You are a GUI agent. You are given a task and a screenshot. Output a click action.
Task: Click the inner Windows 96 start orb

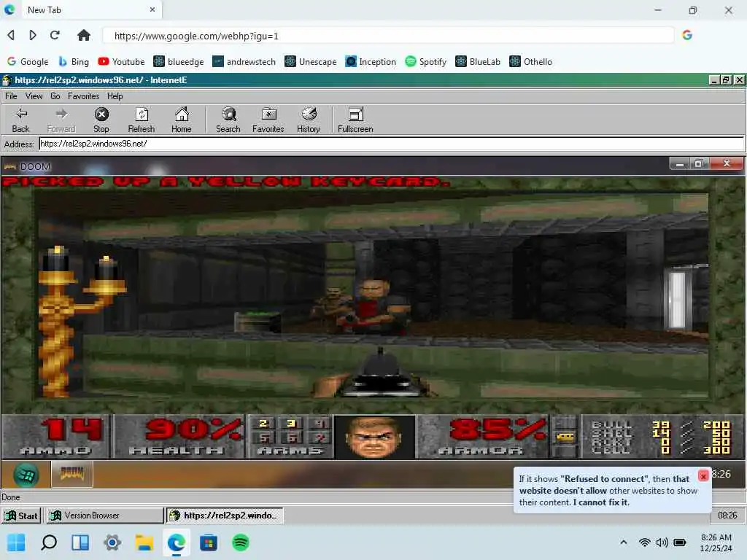click(x=26, y=474)
